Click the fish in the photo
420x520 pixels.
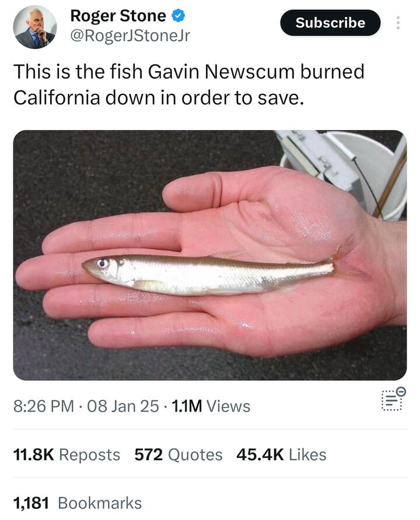coord(208,274)
